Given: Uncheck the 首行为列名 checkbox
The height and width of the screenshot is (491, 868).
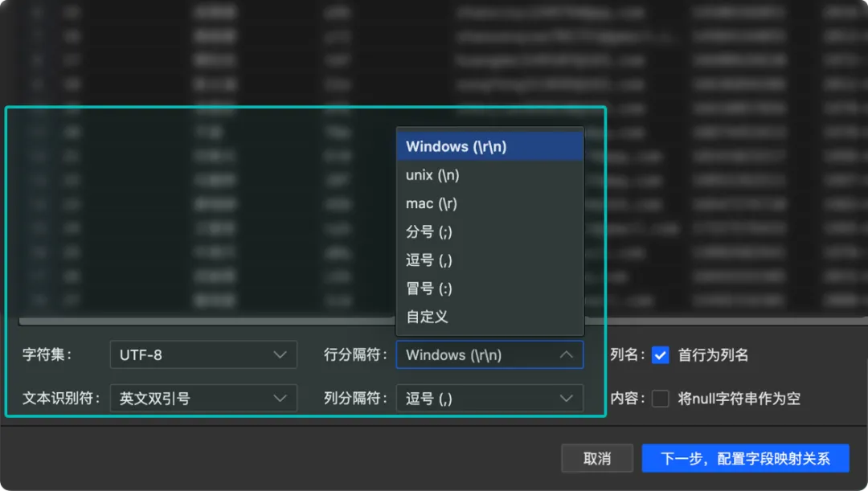Looking at the screenshot, I should [661, 354].
